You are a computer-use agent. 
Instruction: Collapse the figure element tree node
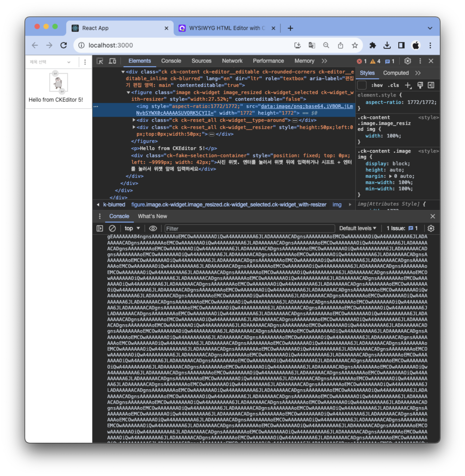pyautogui.click(x=128, y=92)
